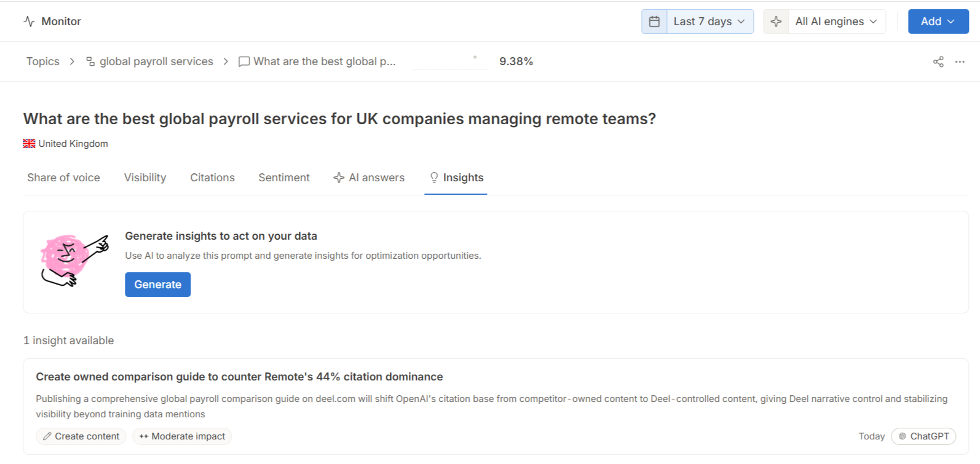Click the Create content tag
The width and height of the screenshot is (980, 464).
(81, 436)
